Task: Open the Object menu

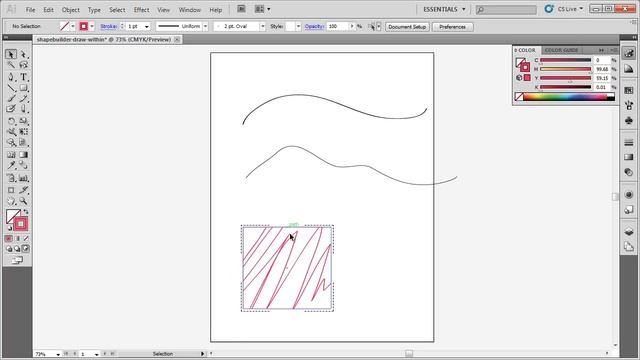Action: (71, 9)
